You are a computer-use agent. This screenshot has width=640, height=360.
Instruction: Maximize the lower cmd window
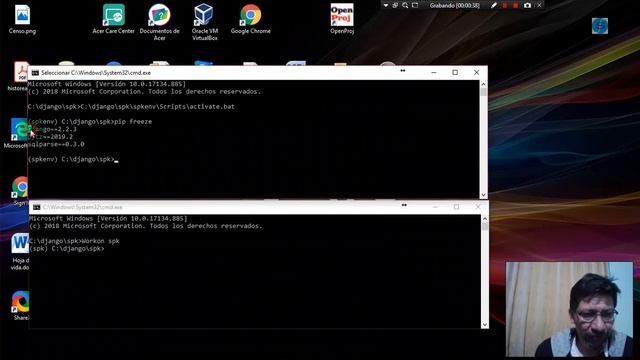456,207
